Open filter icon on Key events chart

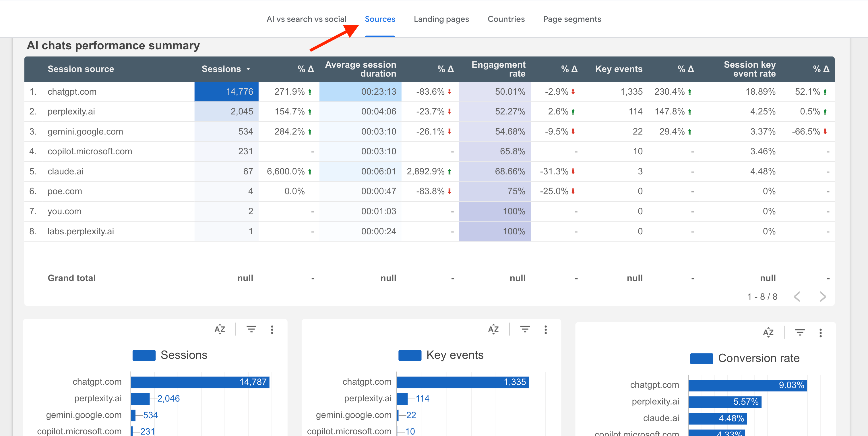[525, 329]
